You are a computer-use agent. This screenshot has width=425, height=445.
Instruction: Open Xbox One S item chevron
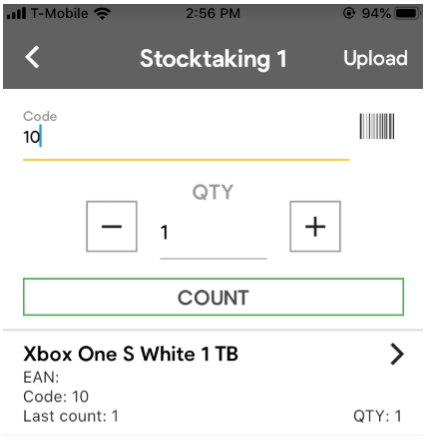pos(397,354)
